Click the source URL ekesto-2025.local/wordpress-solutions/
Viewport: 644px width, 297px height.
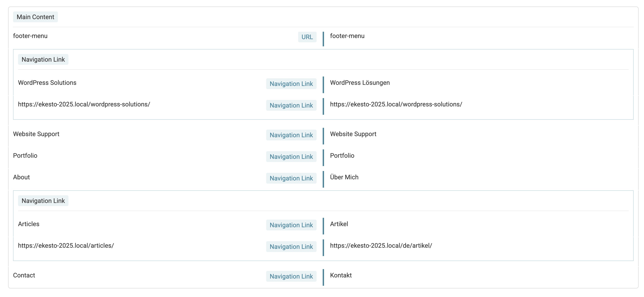[x=84, y=104]
